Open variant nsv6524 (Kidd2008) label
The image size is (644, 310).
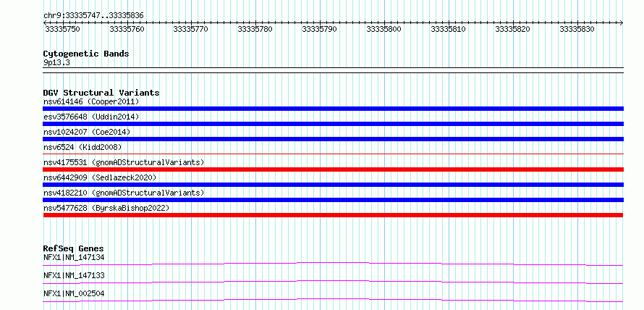[x=82, y=147]
